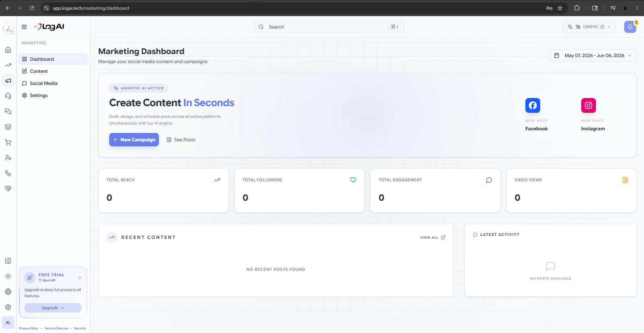This screenshot has width=644, height=333.
Task: Click the LogAI logo
Action: click(49, 27)
